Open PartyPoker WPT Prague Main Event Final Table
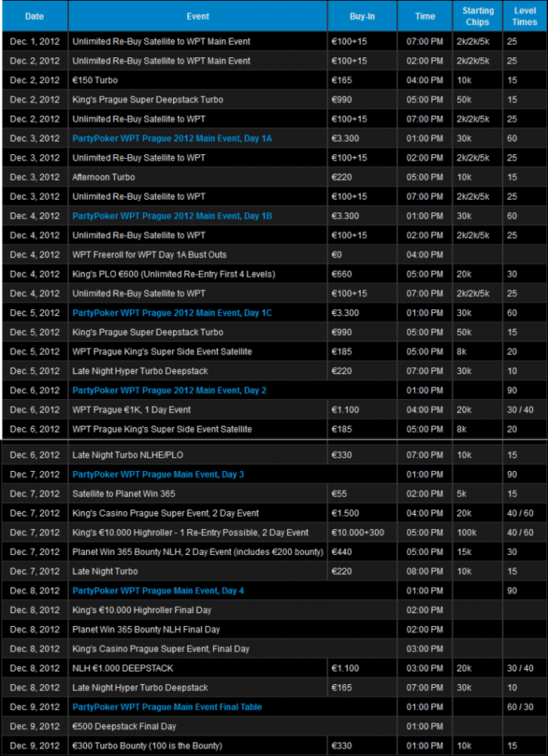This screenshot has height=756, width=548. click(x=167, y=707)
